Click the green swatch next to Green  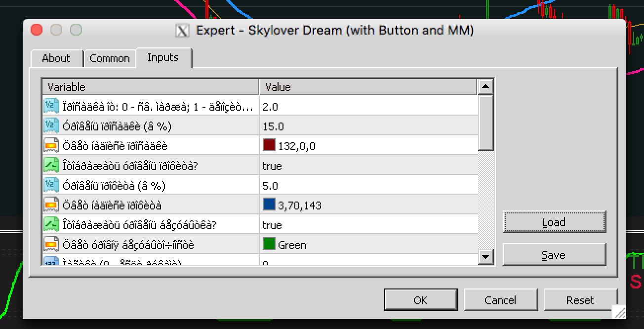[269, 244]
